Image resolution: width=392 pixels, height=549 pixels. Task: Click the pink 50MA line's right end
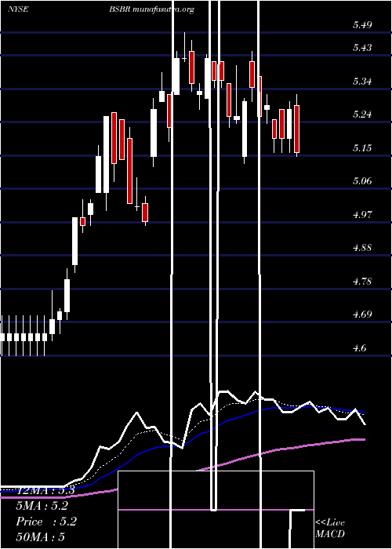click(364, 439)
